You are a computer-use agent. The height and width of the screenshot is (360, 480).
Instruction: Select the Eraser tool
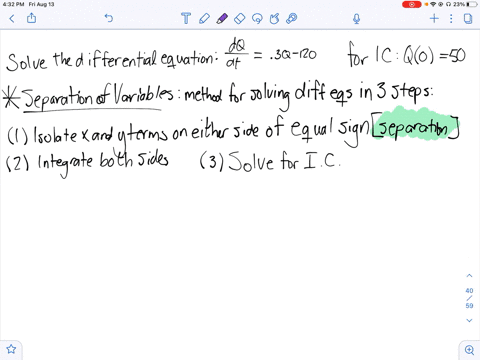point(240,18)
